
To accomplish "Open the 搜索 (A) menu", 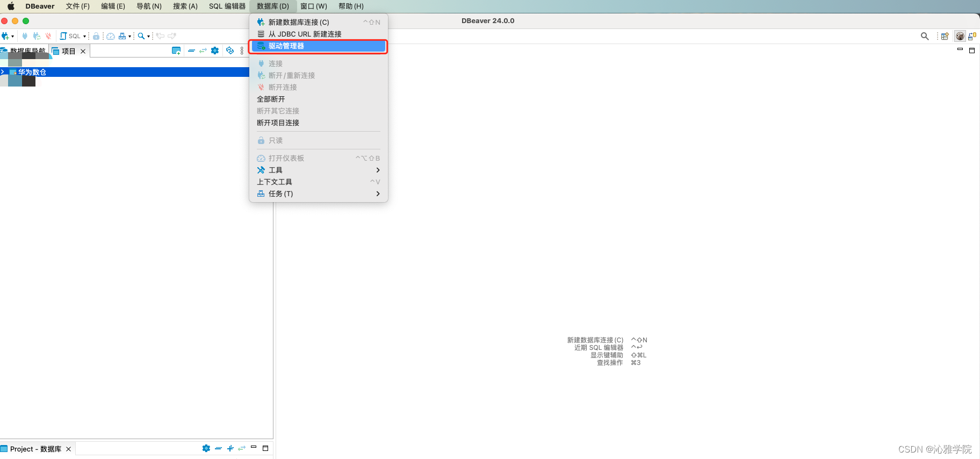I will 185,6.
